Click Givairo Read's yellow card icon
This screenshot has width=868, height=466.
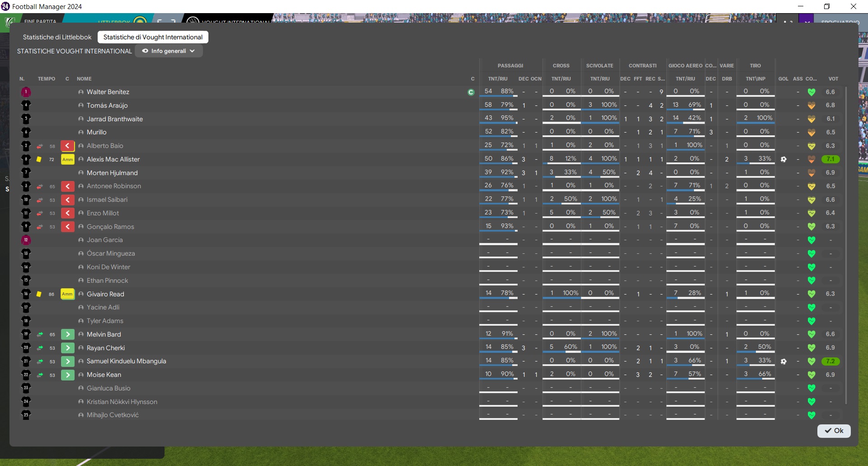[x=39, y=294]
